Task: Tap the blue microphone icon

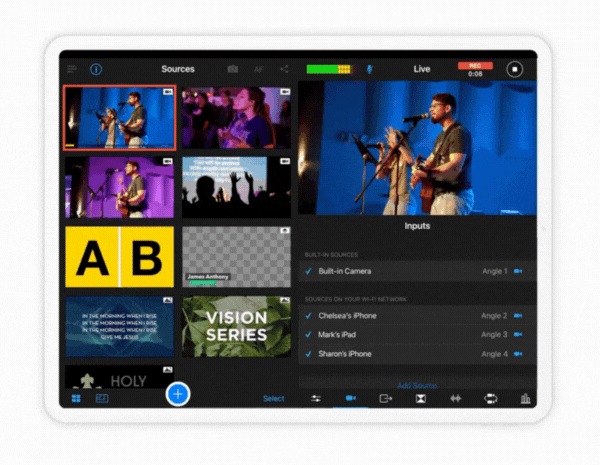Action: (x=369, y=69)
